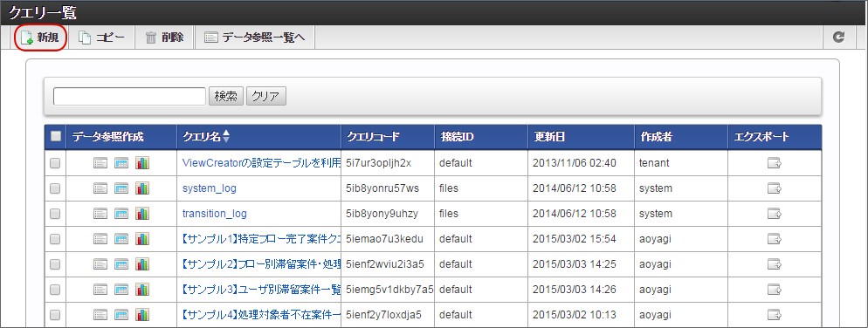Check the 【サンプル3】 row checkbox
The height and width of the screenshot is (328, 868).
55,290
